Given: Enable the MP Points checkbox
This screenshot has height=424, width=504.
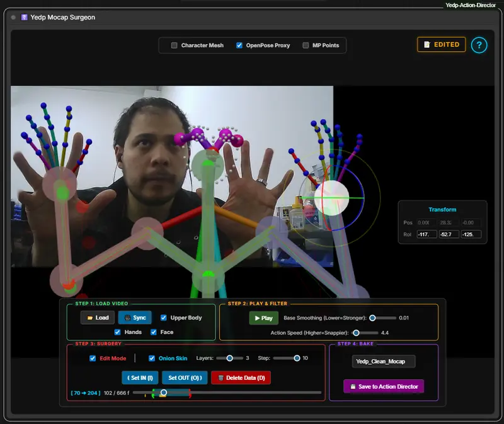Looking at the screenshot, I should (306, 45).
